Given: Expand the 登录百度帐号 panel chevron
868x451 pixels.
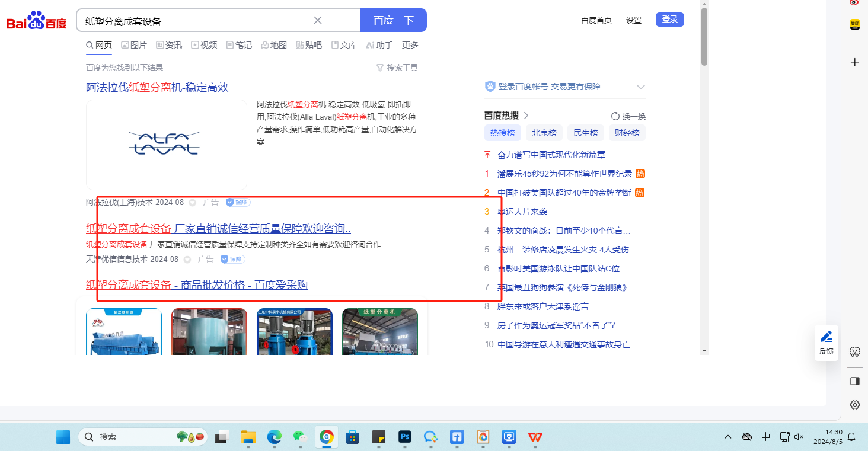Looking at the screenshot, I should click(x=640, y=87).
